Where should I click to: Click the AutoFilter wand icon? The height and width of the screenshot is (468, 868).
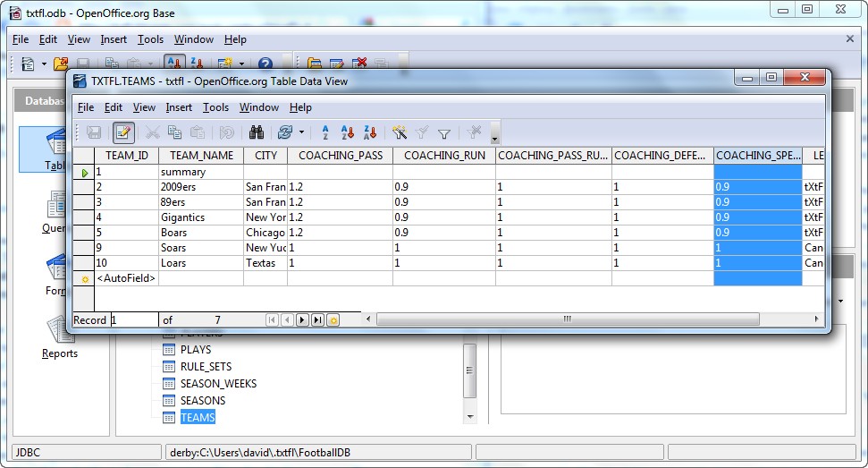399,132
